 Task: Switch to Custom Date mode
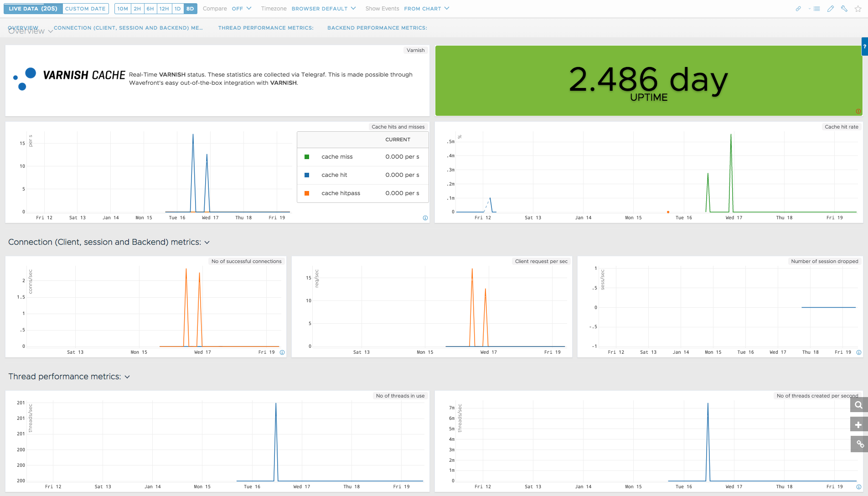click(x=85, y=9)
